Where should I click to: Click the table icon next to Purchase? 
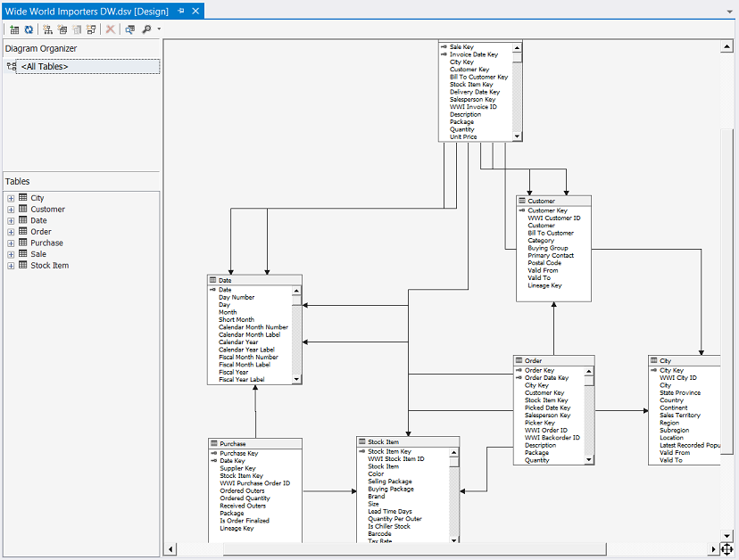click(22, 243)
